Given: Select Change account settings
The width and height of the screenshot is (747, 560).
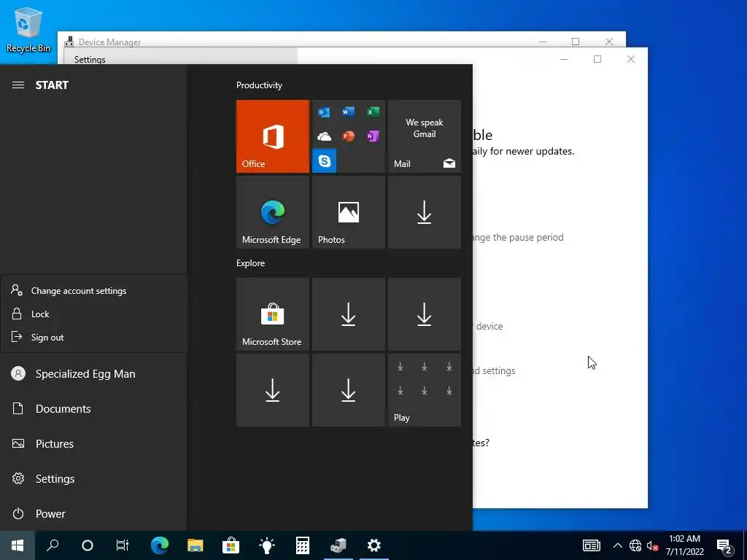Looking at the screenshot, I should point(94,290).
